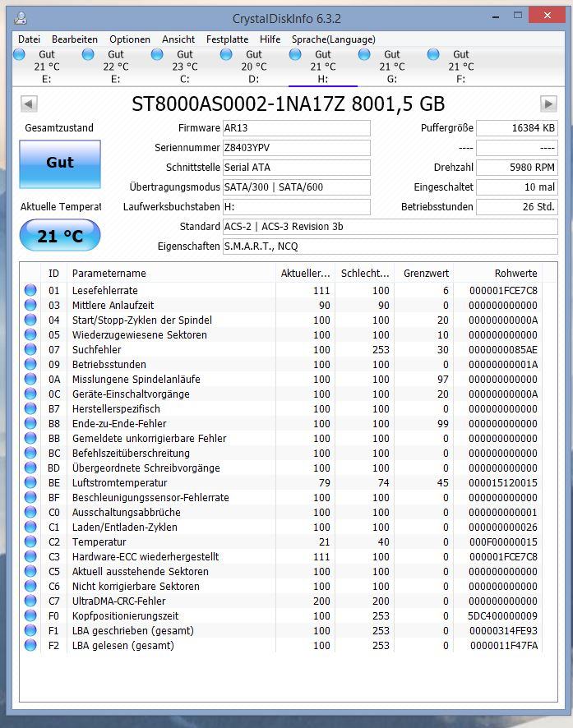Select the 20 °C D: disk tab

[253, 67]
